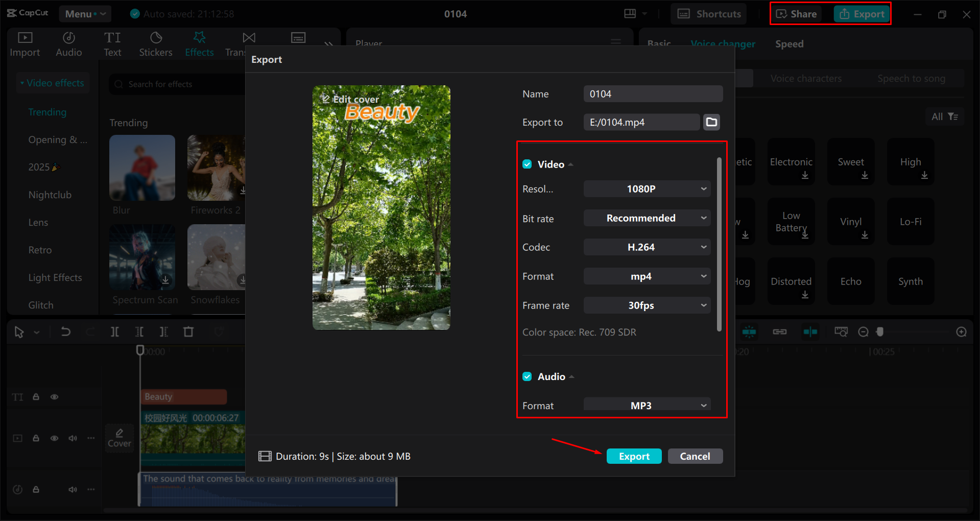Hide the Beauty text track with eye toggle
The image size is (980, 521).
(54, 396)
